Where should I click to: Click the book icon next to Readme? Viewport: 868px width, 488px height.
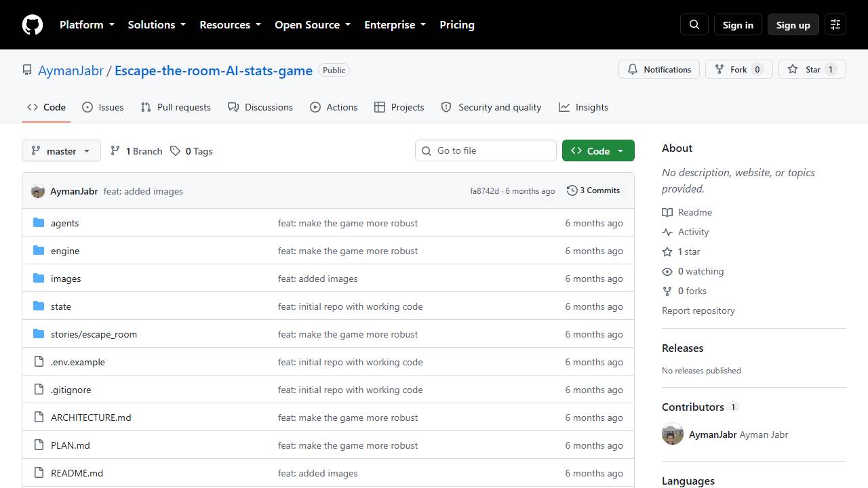(667, 212)
